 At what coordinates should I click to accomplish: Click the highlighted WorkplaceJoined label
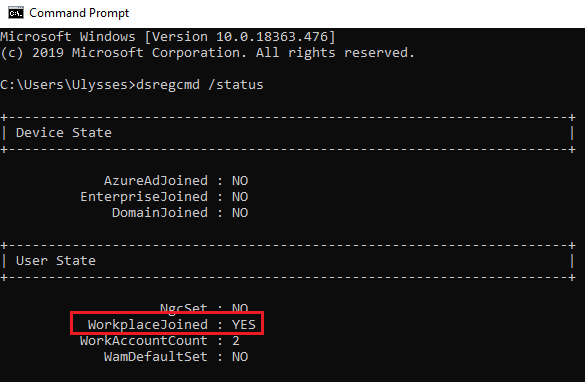point(148,325)
